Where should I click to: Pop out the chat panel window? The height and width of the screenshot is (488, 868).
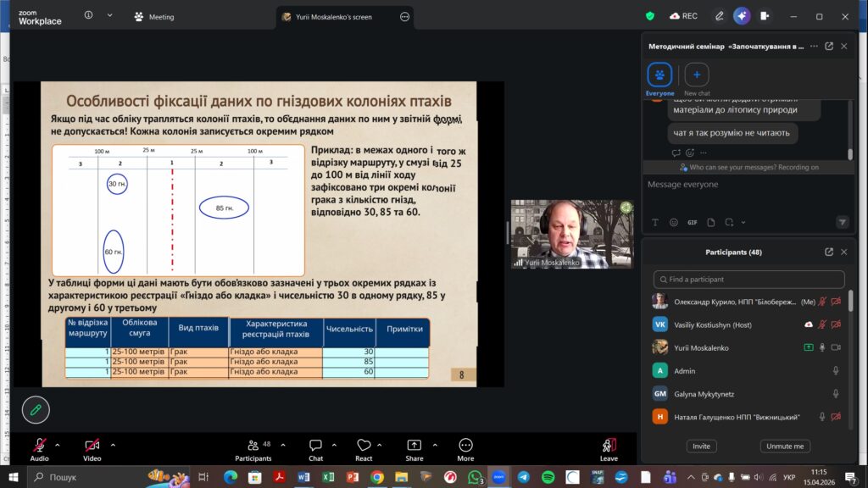point(829,47)
